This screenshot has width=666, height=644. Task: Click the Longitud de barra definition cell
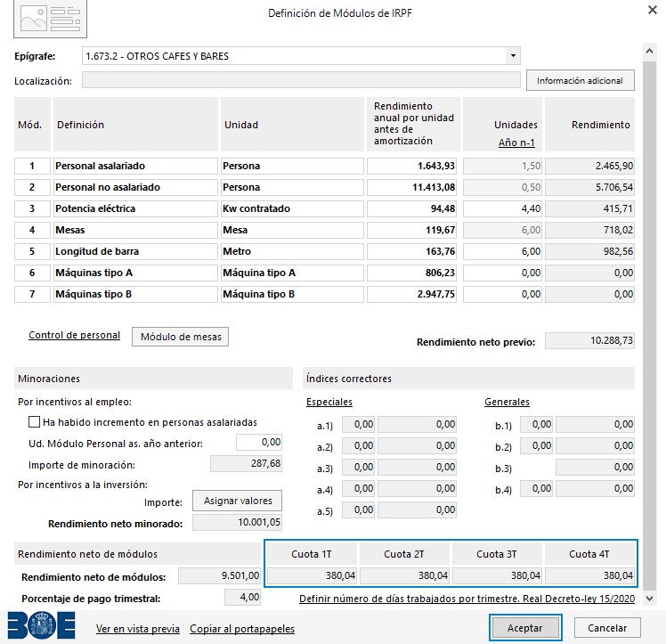135,251
